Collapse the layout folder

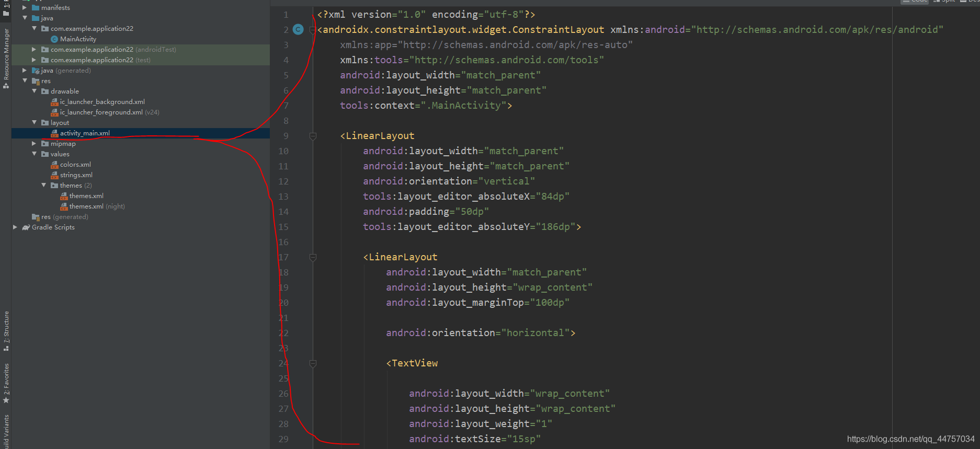(34, 122)
